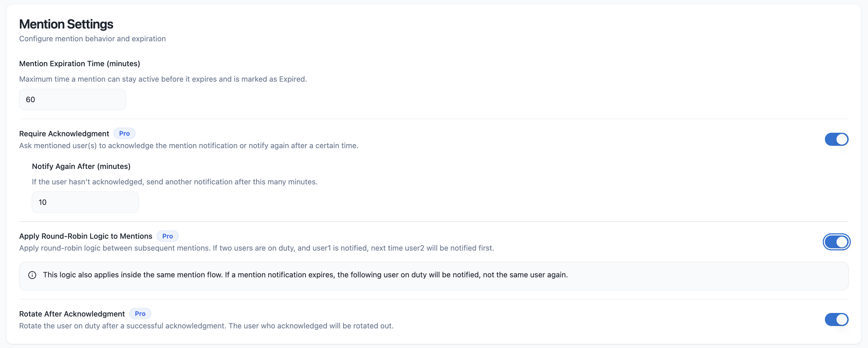Image resolution: width=868 pixels, height=348 pixels.
Task: Click the Apply Round-Robin Logic to Mentions label
Action: (x=86, y=236)
